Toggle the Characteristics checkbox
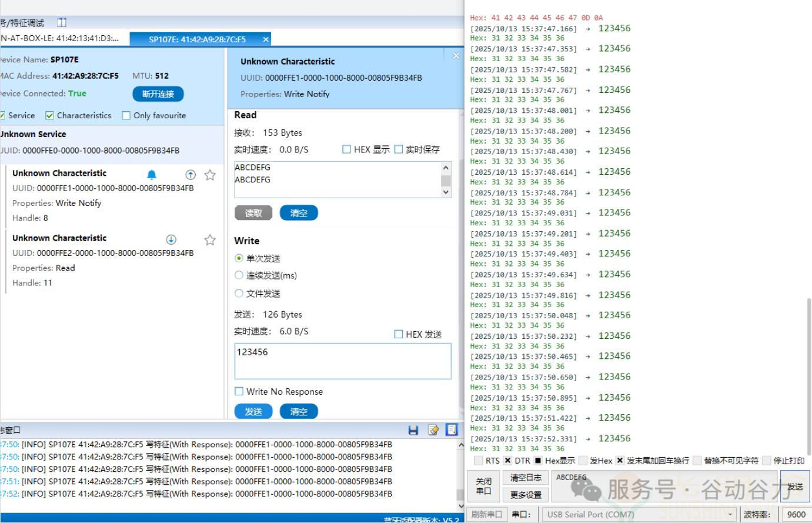 (49, 115)
